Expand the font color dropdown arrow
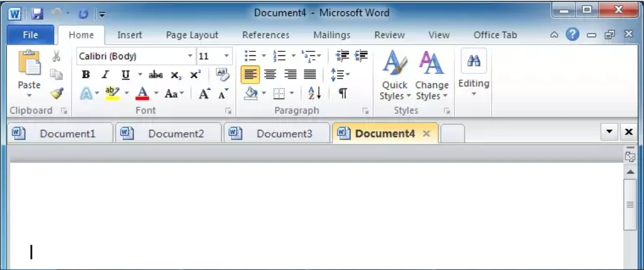This screenshot has width=644, height=270. 156,94
